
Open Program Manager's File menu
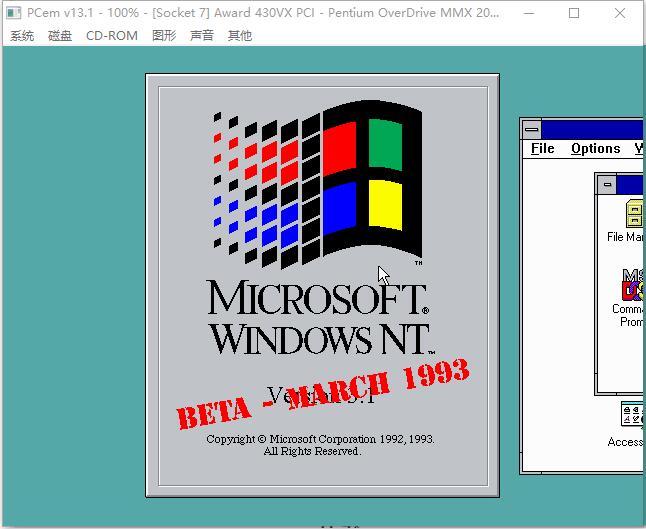click(542, 148)
